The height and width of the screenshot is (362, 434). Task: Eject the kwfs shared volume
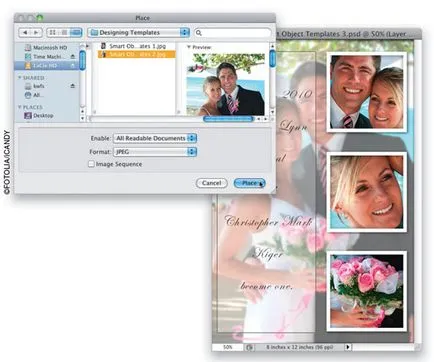pyautogui.click(x=73, y=86)
